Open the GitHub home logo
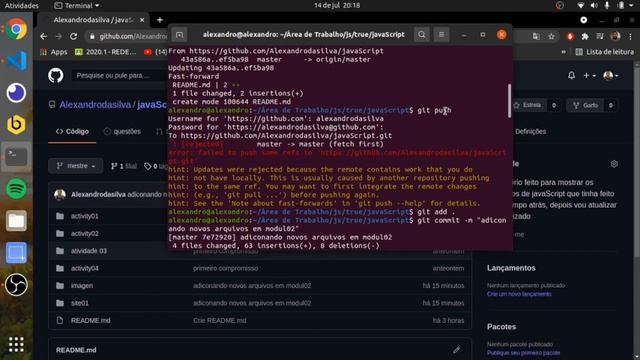The height and width of the screenshot is (360, 640). click(x=56, y=76)
